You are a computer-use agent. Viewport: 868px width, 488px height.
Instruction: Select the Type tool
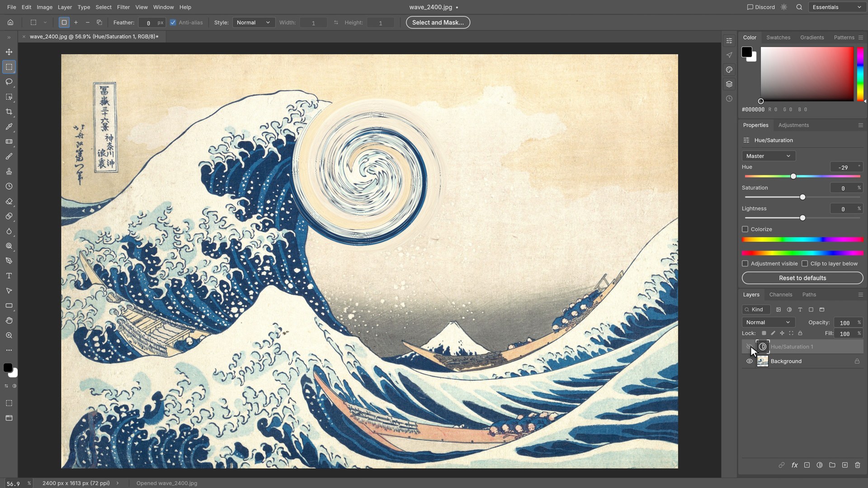tap(9, 276)
